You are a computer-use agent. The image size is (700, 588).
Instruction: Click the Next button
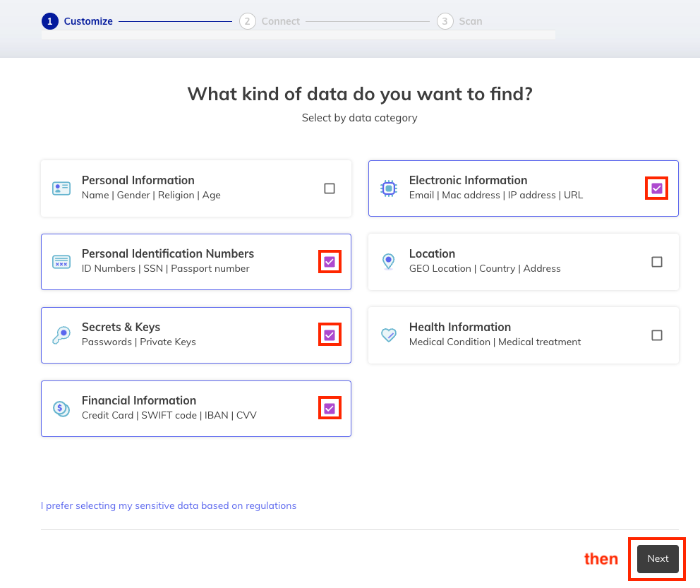pyautogui.click(x=658, y=558)
